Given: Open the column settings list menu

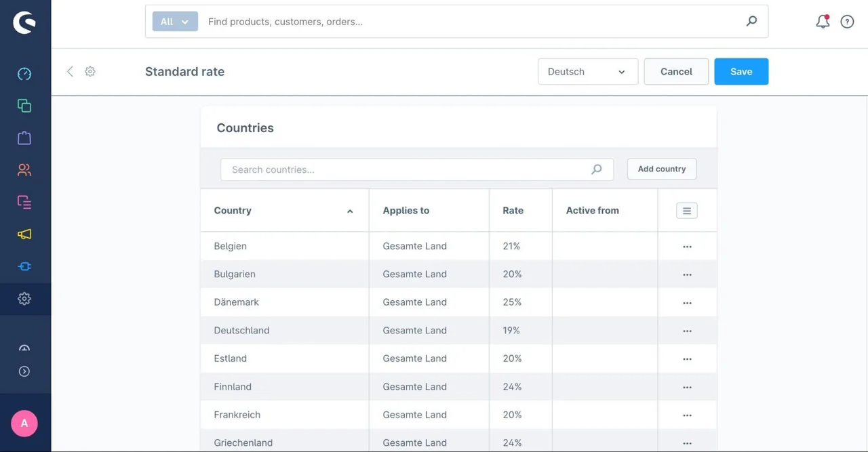Looking at the screenshot, I should click(686, 211).
